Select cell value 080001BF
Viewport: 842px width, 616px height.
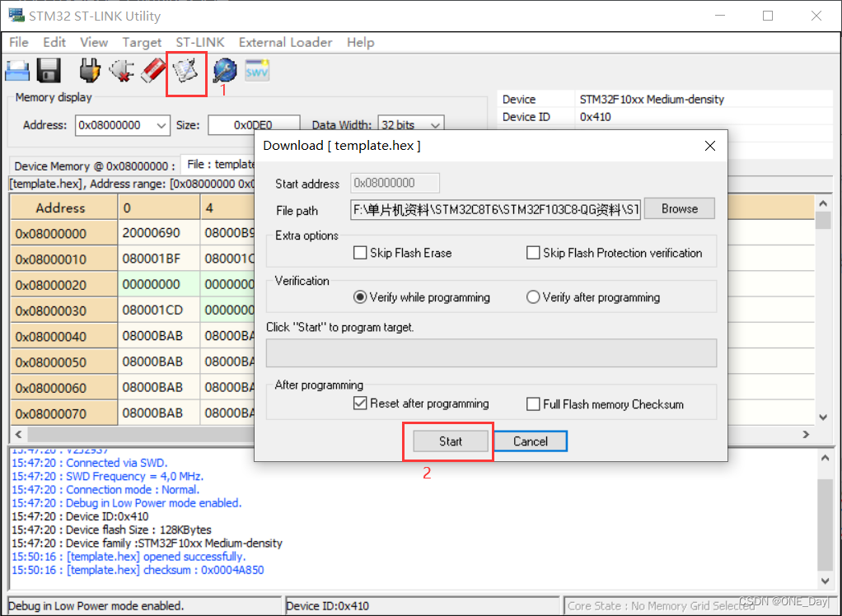point(159,259)
